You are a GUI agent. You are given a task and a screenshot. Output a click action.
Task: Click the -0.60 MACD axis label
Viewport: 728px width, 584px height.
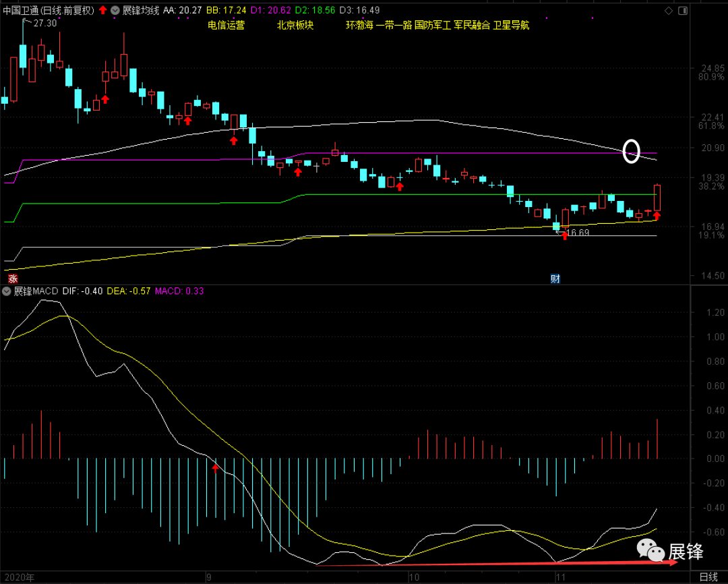[714, 532]
